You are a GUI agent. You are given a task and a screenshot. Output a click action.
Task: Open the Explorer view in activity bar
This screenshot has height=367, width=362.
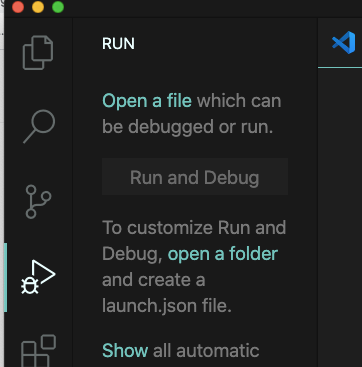click(38, 53)
